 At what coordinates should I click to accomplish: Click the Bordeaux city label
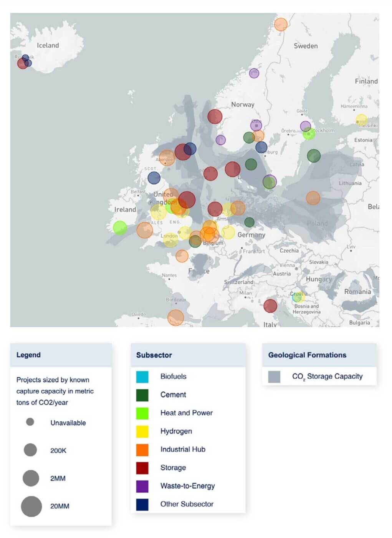pyautogui.click(x=176, y=299)
